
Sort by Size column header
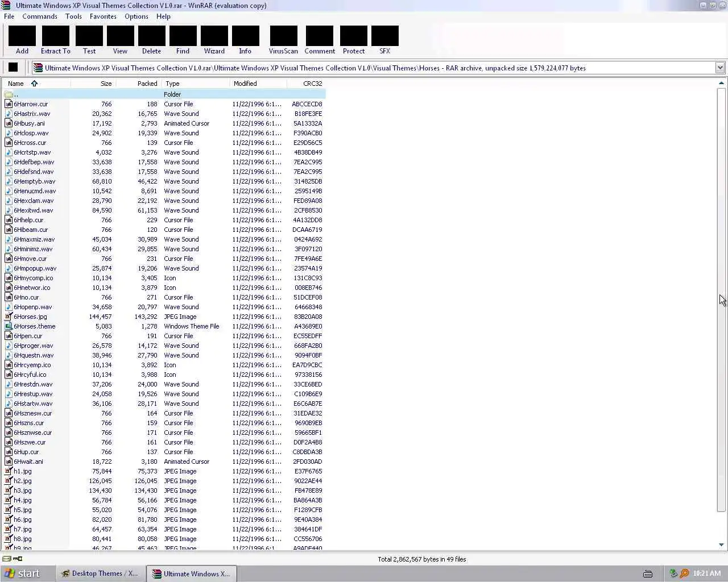coord(93,84)
